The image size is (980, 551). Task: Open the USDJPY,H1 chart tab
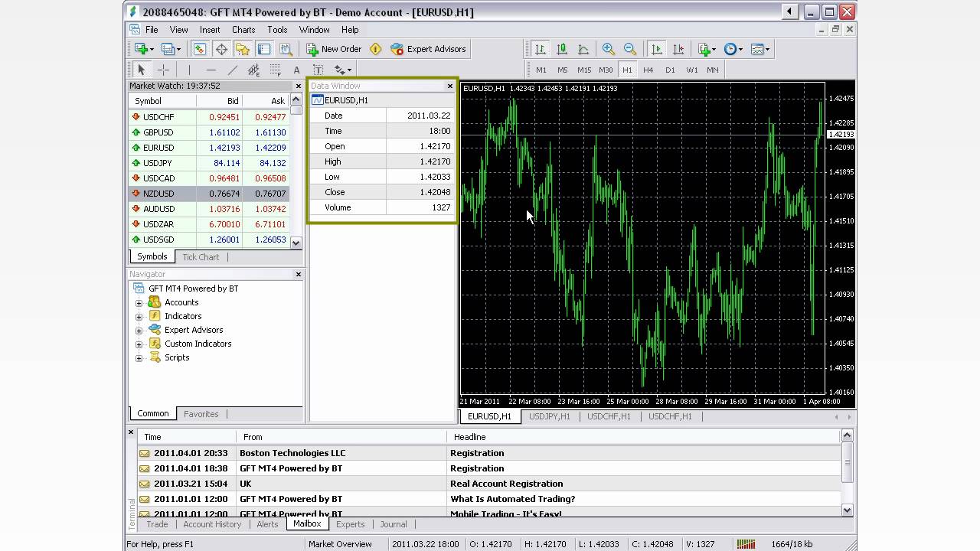[550, 417]
